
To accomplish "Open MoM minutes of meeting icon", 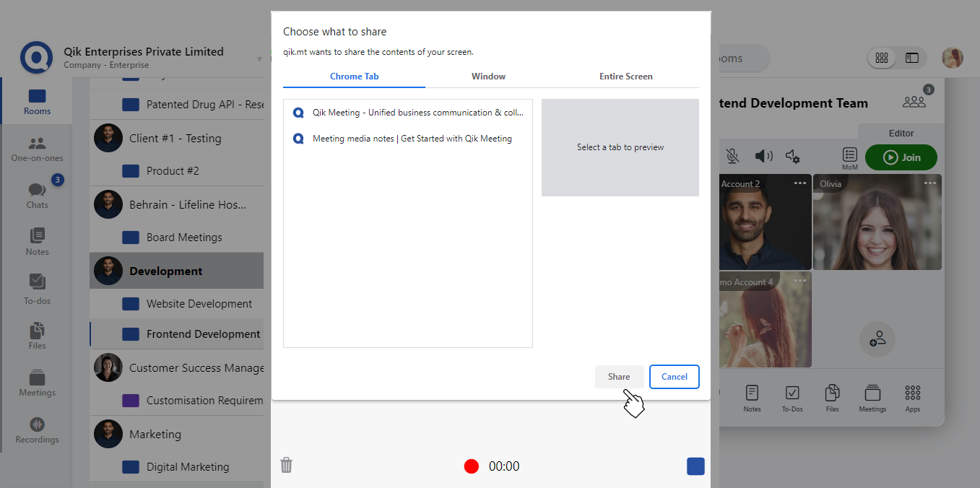I will pyautogui.click(x=850, y=157).
